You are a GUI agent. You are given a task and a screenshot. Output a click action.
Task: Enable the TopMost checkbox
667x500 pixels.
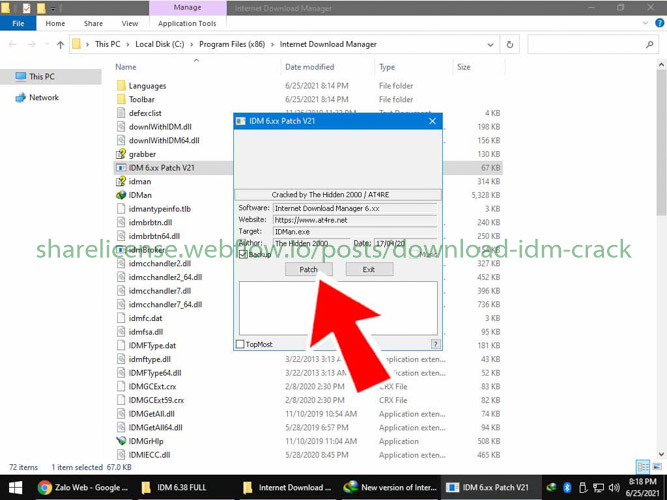click(240, 344)
